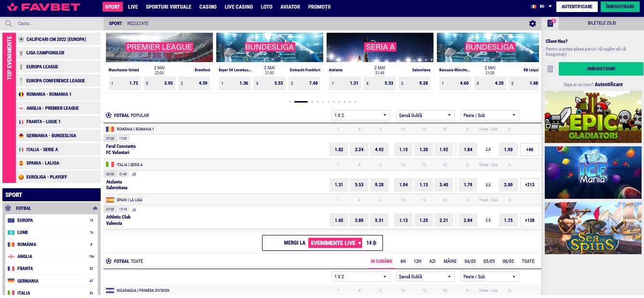Screen dimensions: 644x298
Task: Open the 1 X 2 dropdown in Fotbal Toate
Action: coord(361,277)
